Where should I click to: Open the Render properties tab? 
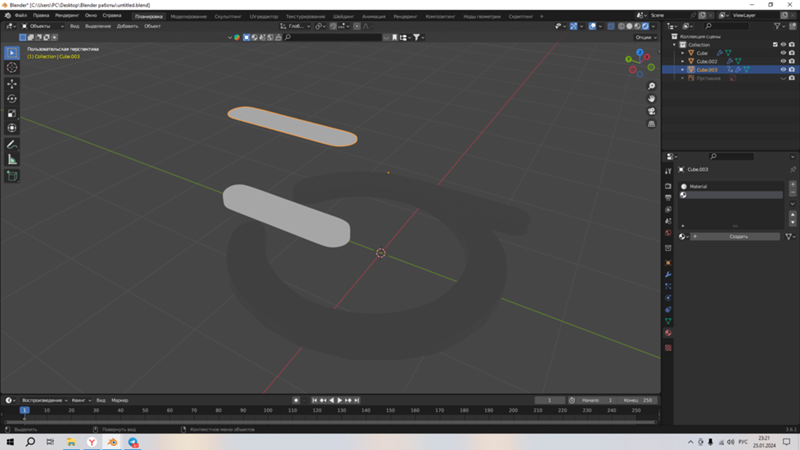click(x=668, y=186)
